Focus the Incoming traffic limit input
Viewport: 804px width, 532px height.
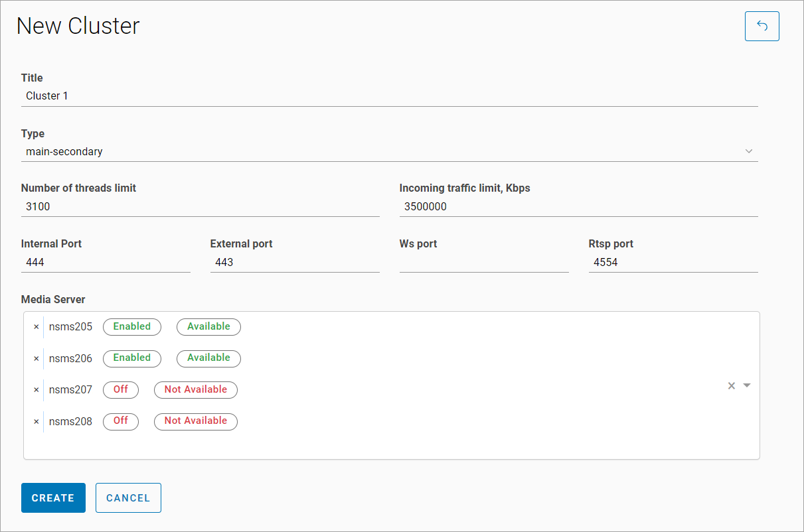(578, 207)
